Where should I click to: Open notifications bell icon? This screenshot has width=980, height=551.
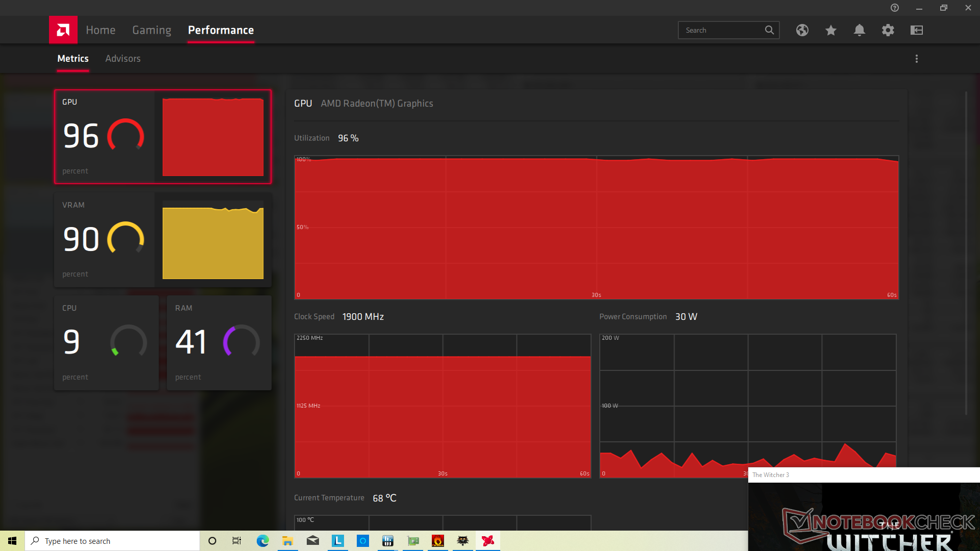click(x=859, y=30)
